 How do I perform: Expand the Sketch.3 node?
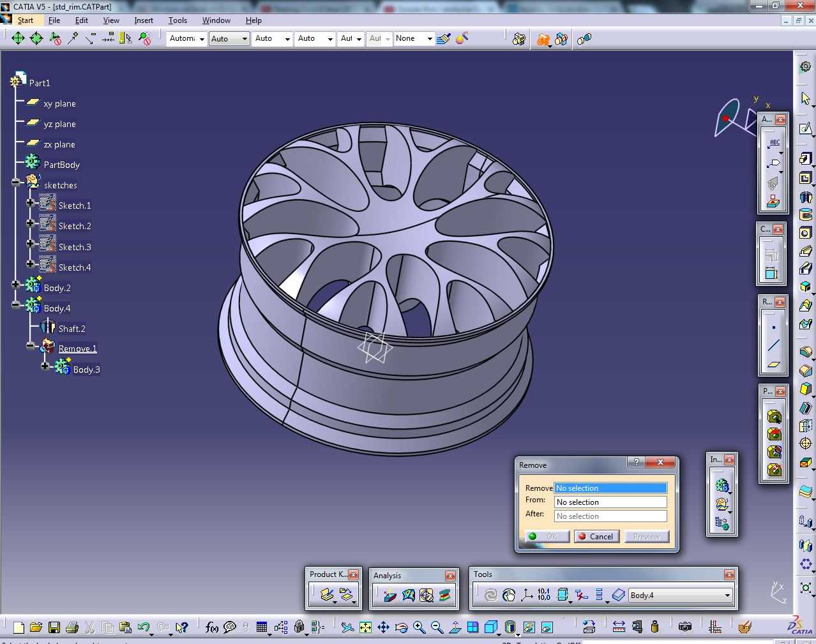pos(30,244)
